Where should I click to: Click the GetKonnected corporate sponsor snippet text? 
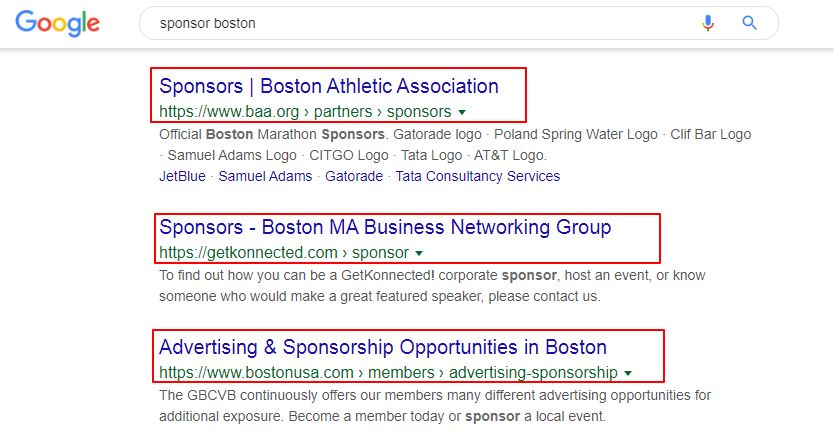[432, 286]
